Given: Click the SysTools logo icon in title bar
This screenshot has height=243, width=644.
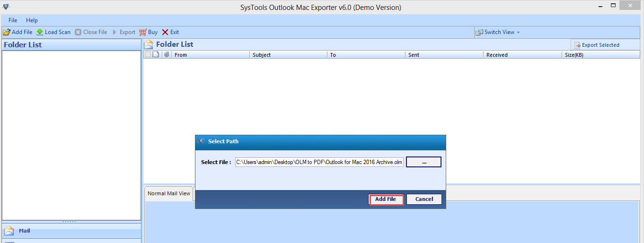Looking at the screenshot, I should [6, 7].
